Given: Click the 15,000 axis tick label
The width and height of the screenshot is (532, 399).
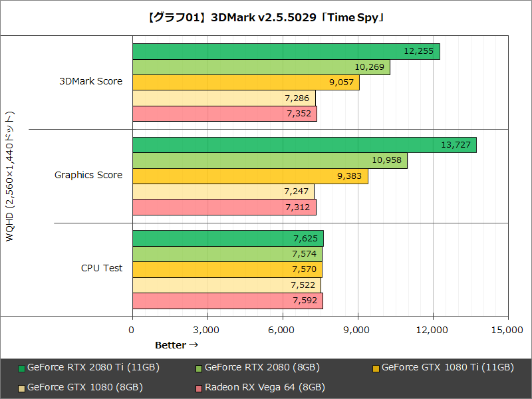Looking at the screenshot, I should [x=507, y=329].
